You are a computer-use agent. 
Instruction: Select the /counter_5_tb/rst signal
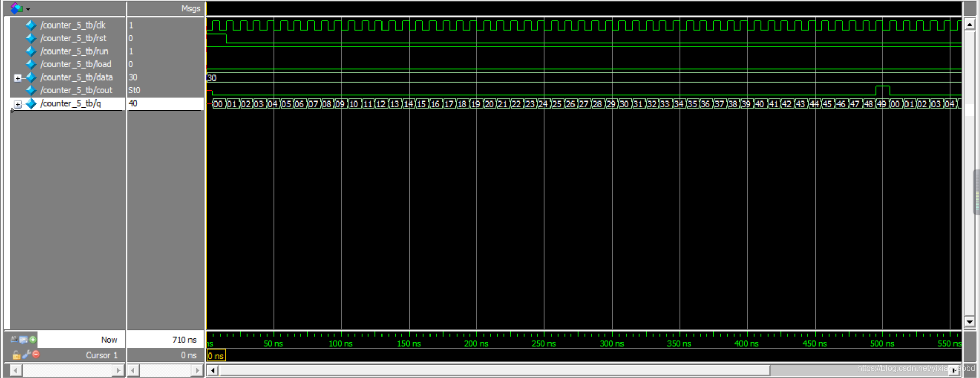pos(74,38)
